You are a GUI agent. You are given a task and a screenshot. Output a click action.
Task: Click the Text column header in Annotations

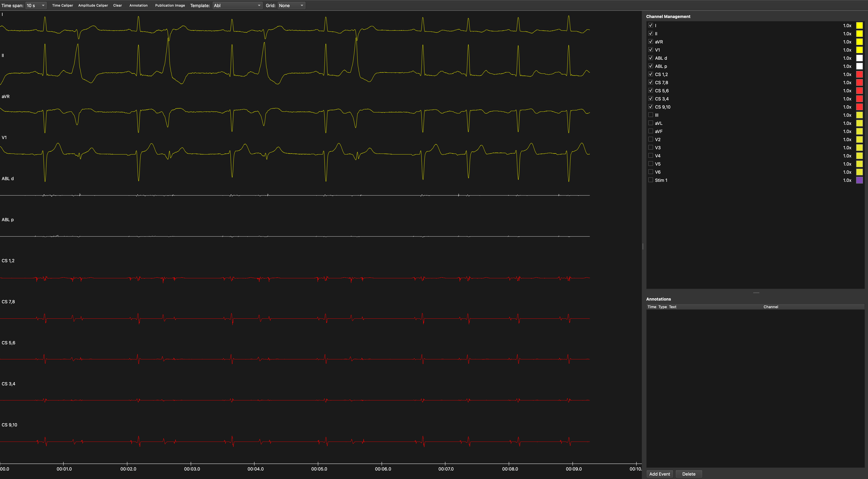coord(673,307)
